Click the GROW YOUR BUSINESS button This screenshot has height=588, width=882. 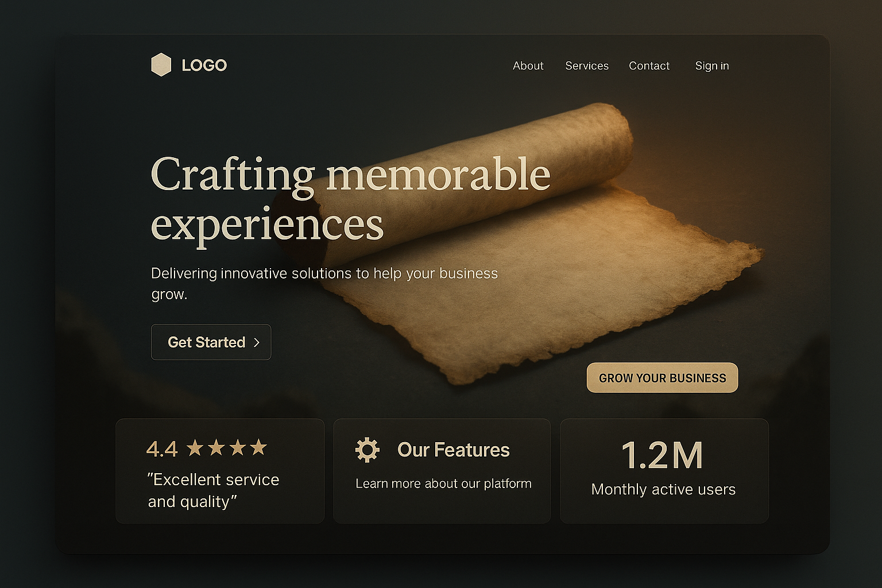[x=662, y=378]
